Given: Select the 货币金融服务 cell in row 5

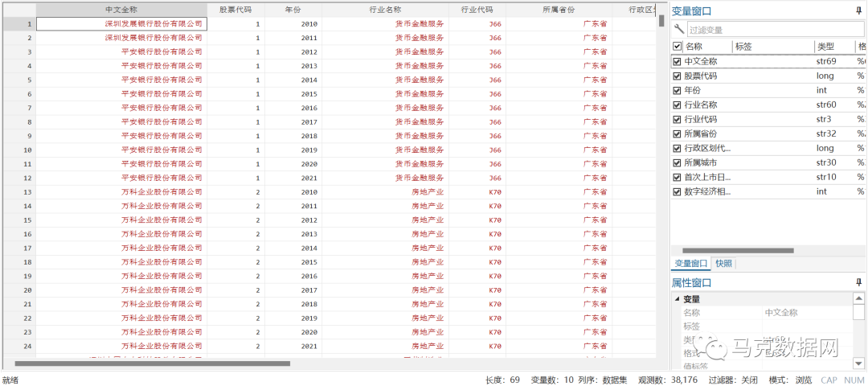Looking at the screenshot, I should [385, 80].
